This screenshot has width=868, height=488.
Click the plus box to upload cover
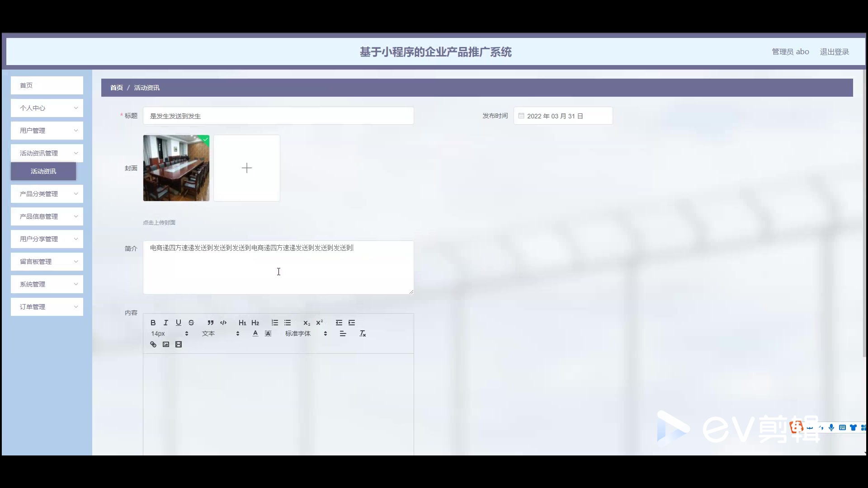pyautogui.click(x=247, y=168)
